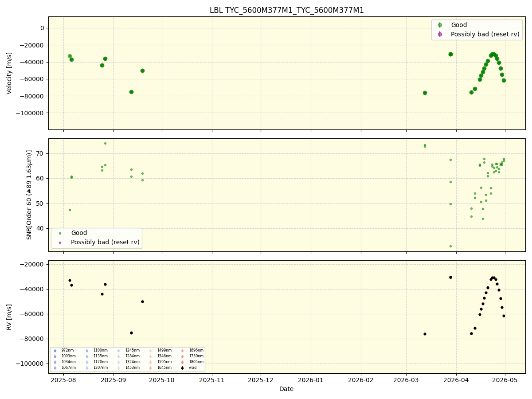Click the 972nm legend text
The height and width of the screenshot is (399, 532).
tap(68, 351)
